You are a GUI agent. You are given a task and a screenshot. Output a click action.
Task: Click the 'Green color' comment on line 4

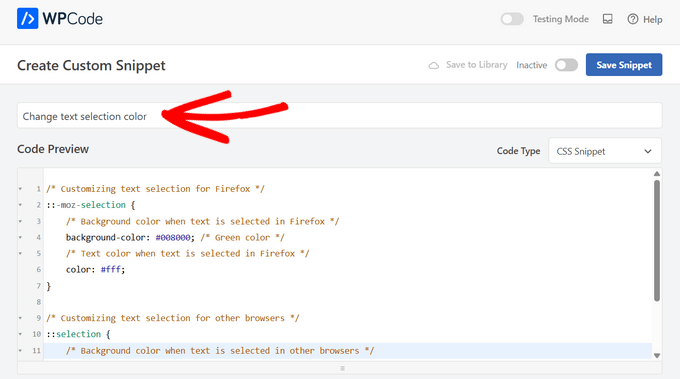click(242, 238)
